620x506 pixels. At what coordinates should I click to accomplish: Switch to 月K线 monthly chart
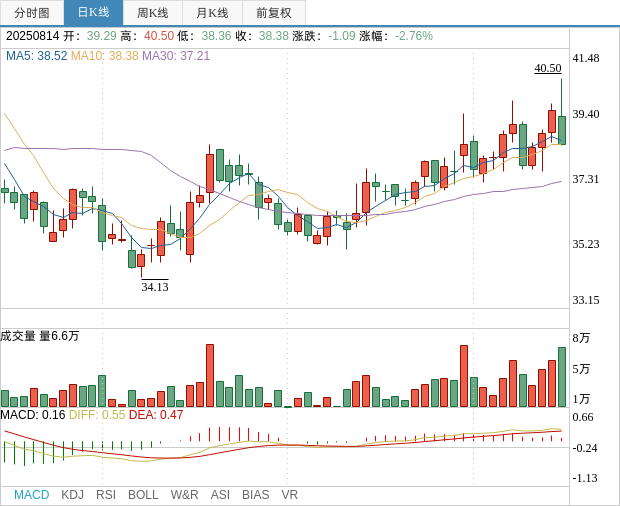click(x=212, y=13)
